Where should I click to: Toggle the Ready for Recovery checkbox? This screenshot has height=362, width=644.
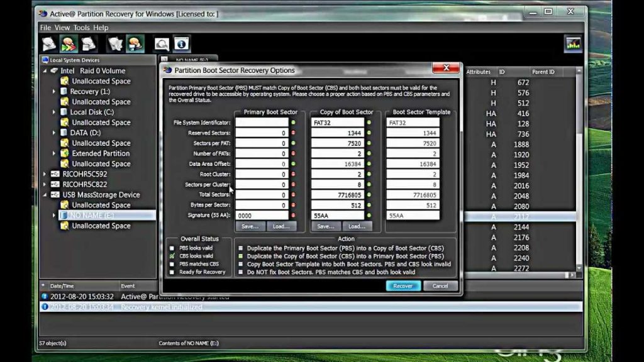[172, 271]
